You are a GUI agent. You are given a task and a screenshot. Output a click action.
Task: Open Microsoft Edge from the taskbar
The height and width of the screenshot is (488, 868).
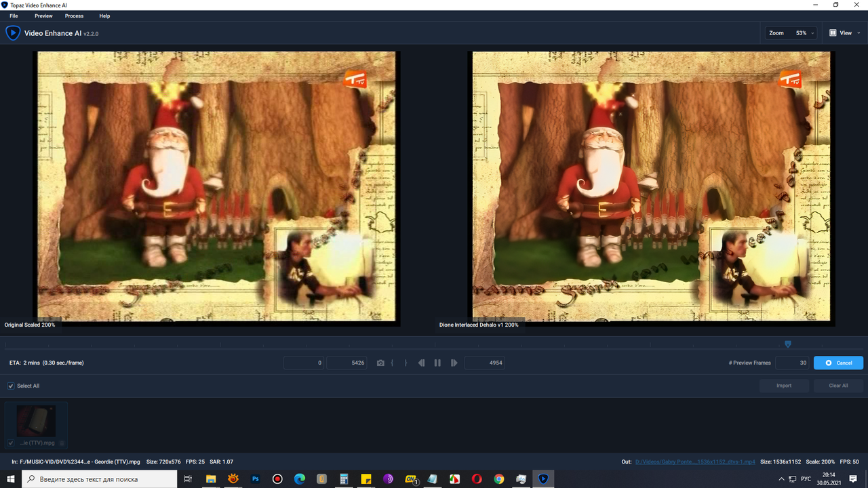(300, 479)
